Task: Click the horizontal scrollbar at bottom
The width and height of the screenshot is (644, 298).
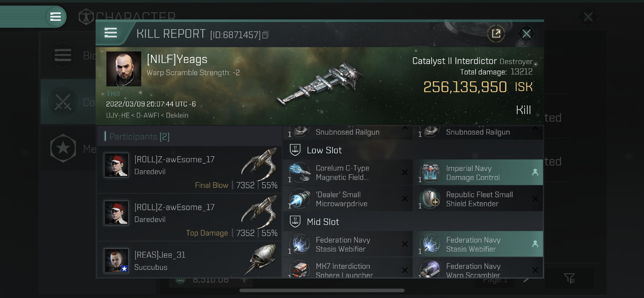Action: (x=322, y=290)
